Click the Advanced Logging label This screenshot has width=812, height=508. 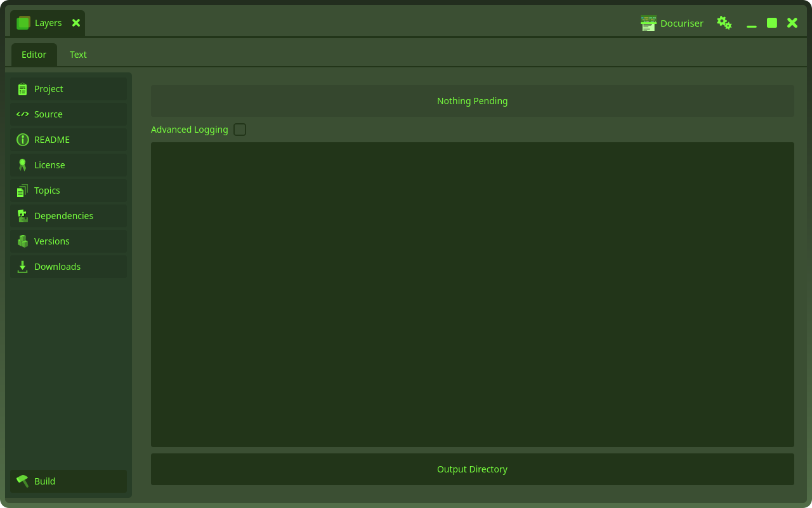[x=190, y=130]
